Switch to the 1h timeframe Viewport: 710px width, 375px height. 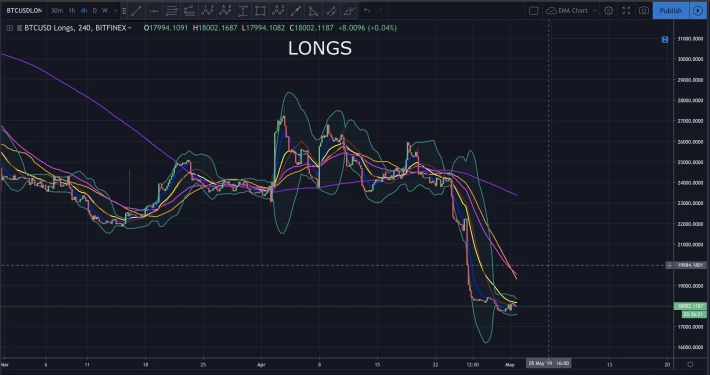72,10
